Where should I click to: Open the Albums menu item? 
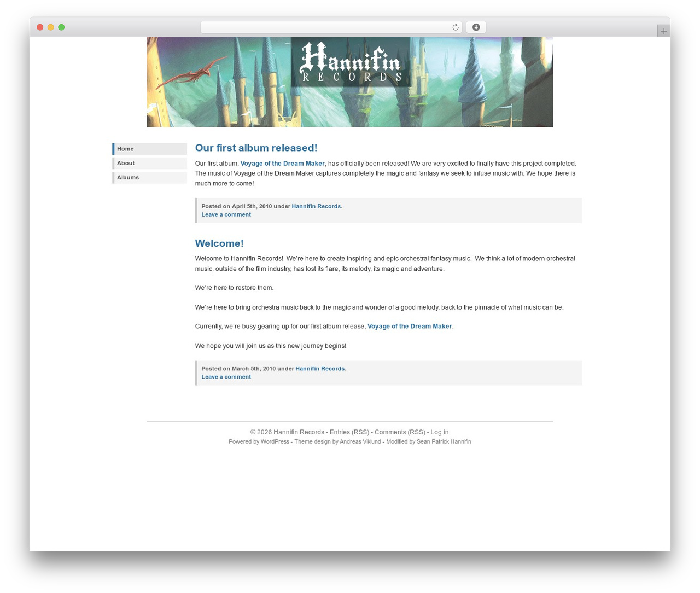150,177
